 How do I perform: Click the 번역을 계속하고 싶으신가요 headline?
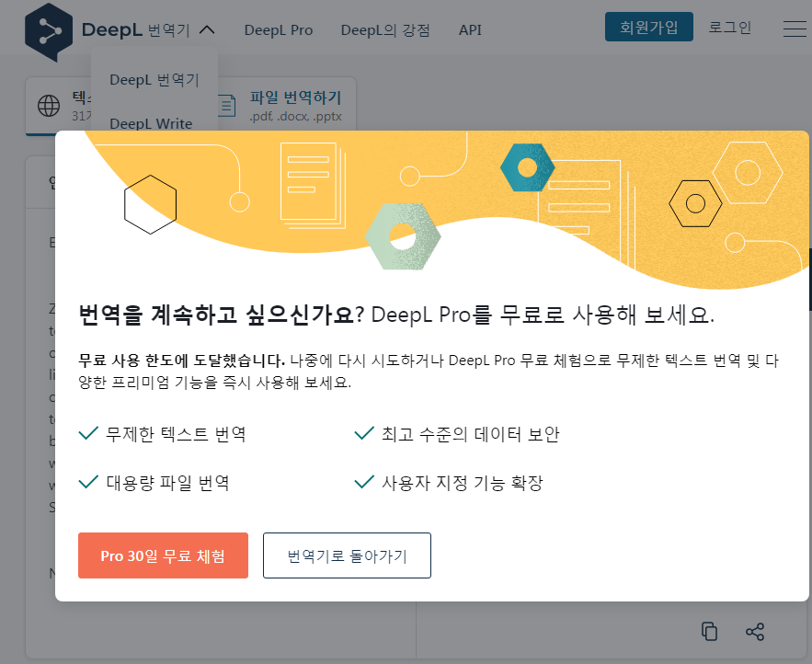221,315
